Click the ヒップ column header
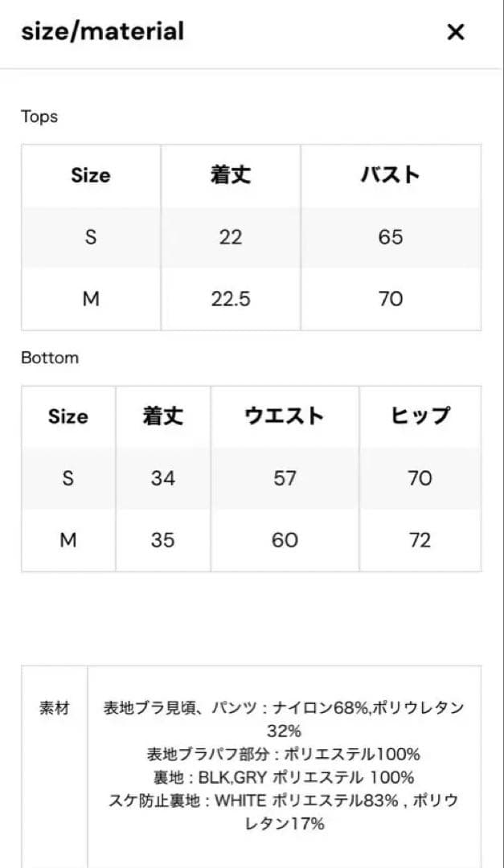Viewport: 504px width, 868px height. pos(419,416)
